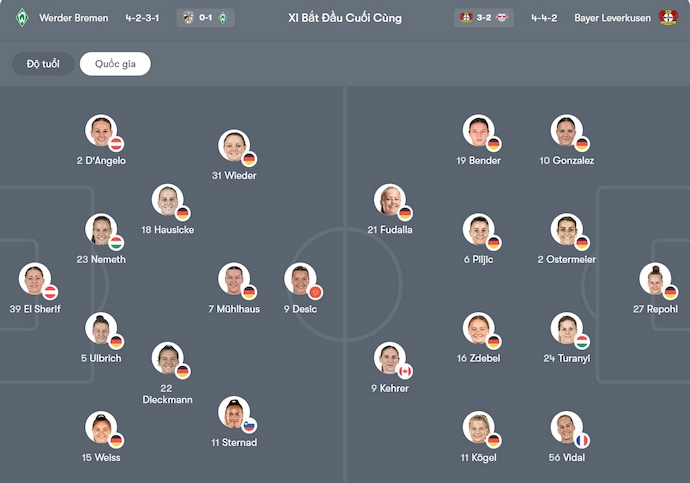Click Desic's red flag badge

315,292
